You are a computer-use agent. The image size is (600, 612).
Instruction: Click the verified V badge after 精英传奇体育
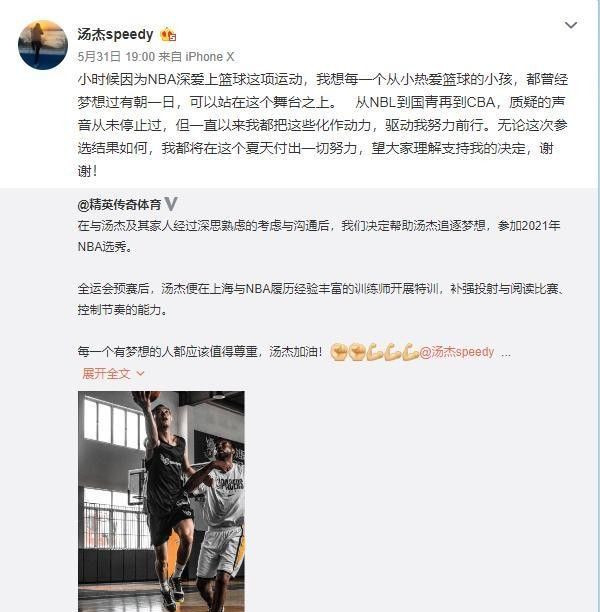pos(171,204)
